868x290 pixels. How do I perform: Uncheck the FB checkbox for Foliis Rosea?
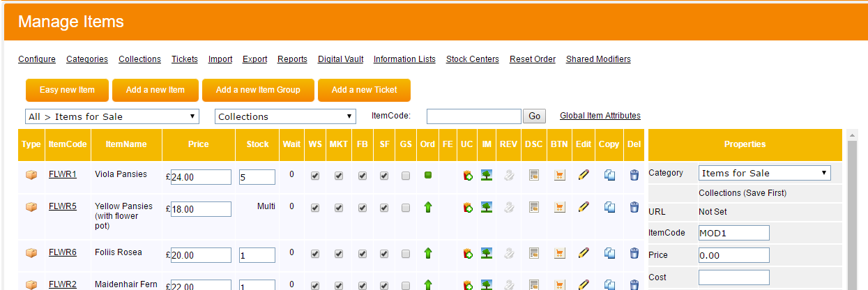coord(363,254)
